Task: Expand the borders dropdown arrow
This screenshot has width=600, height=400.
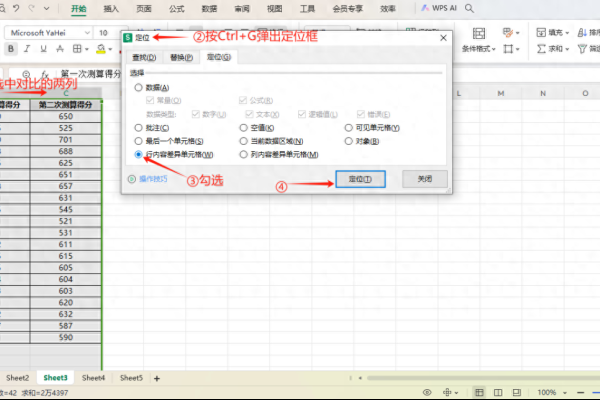Action: [87, 49]
